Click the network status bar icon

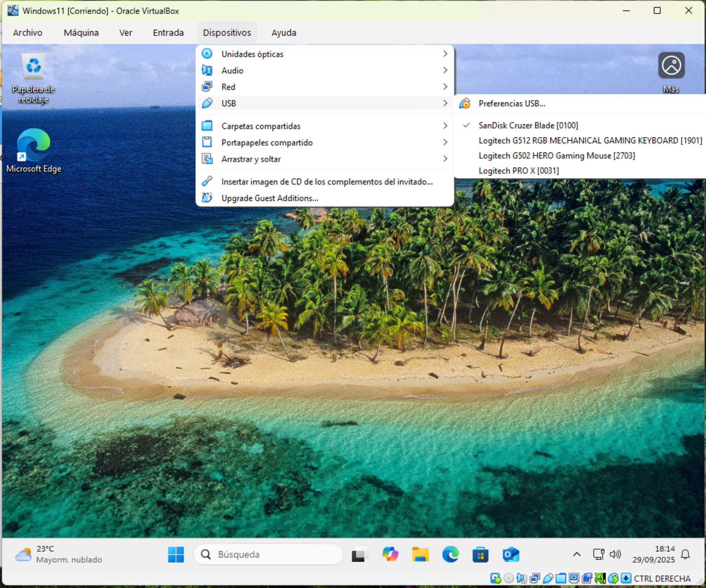535,578
